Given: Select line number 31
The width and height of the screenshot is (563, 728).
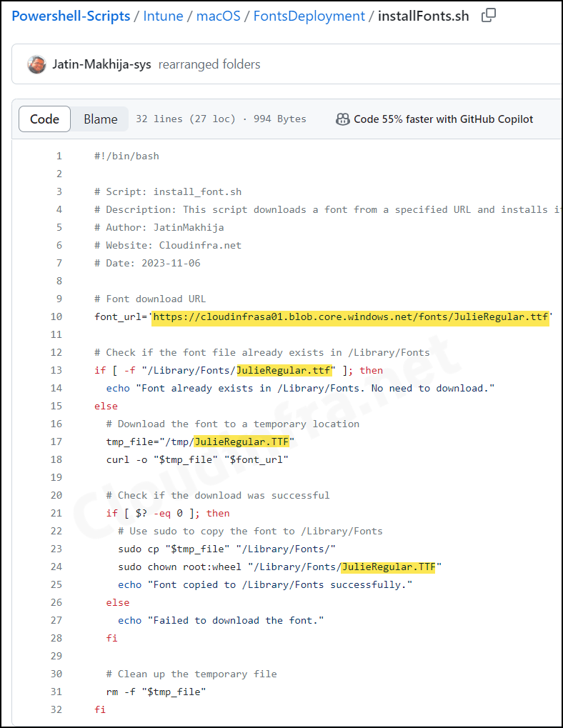Looking at the screenshot, I should [x=56, y=692].
